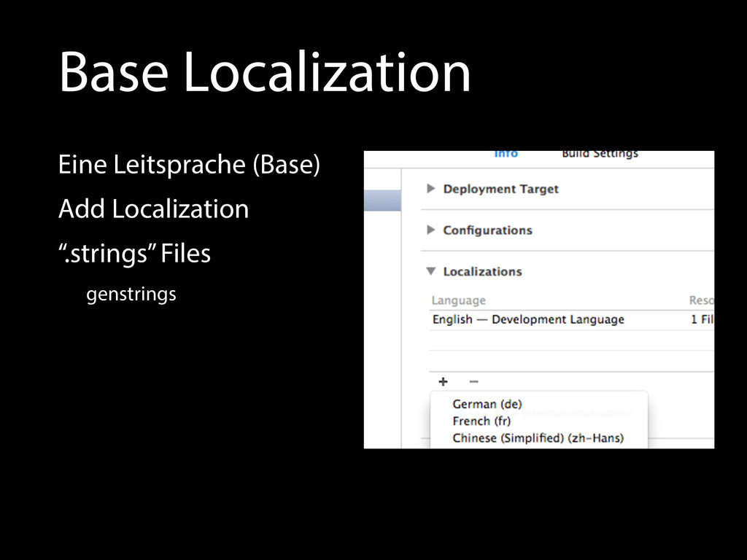Click the 1 File resources cell
Screen dimensions: 747x560
point(703,319)
